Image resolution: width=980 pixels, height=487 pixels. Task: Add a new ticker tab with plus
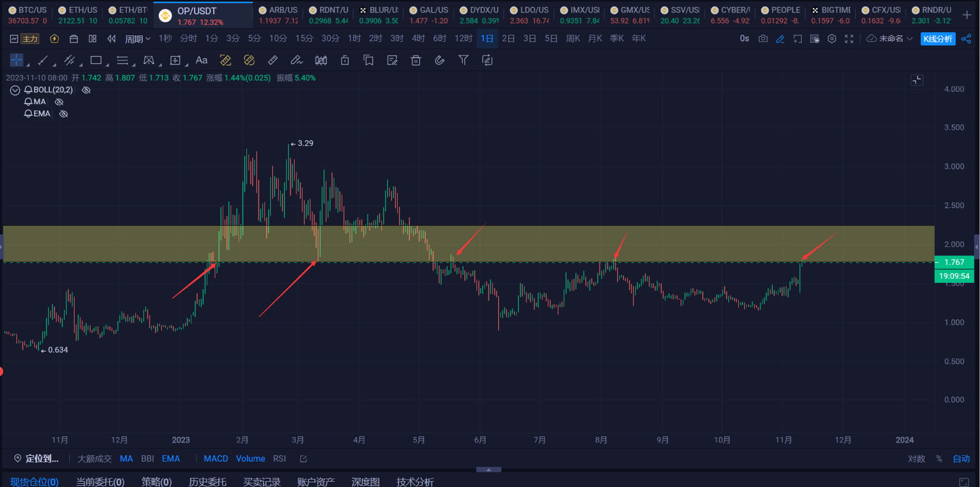(x=966, y=15)
